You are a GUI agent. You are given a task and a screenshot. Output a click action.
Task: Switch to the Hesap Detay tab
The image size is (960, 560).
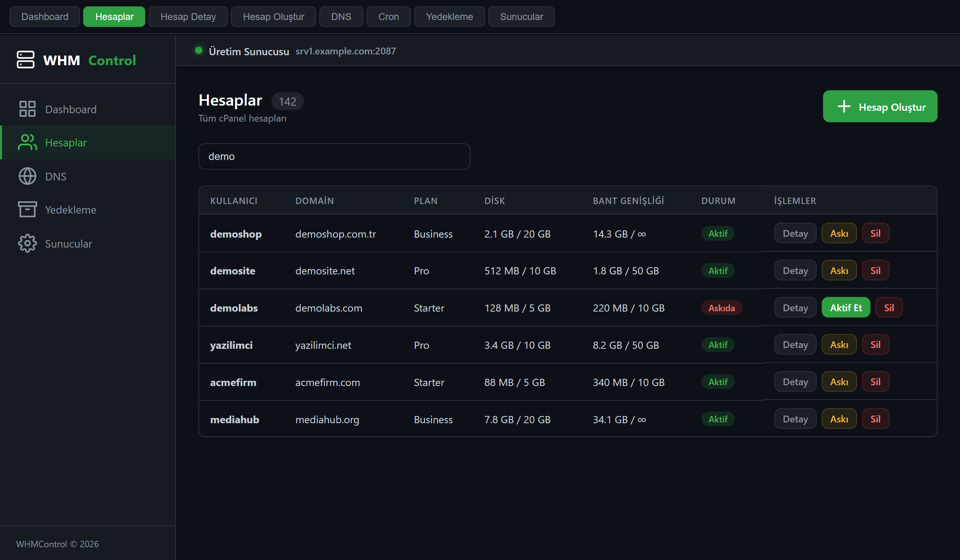point(188,16)
